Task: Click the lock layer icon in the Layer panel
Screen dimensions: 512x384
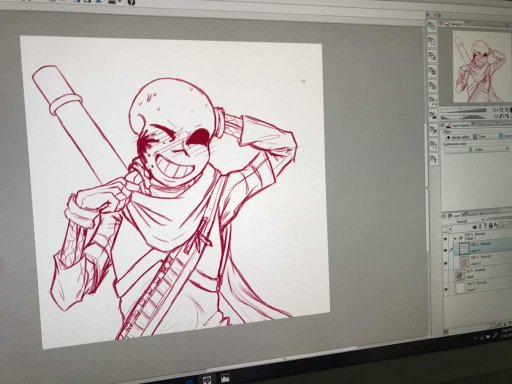Action: [491, 226]
